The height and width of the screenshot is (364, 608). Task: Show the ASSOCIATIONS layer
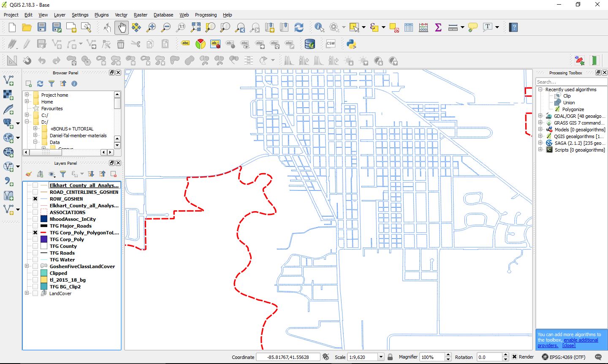(35, 212)
